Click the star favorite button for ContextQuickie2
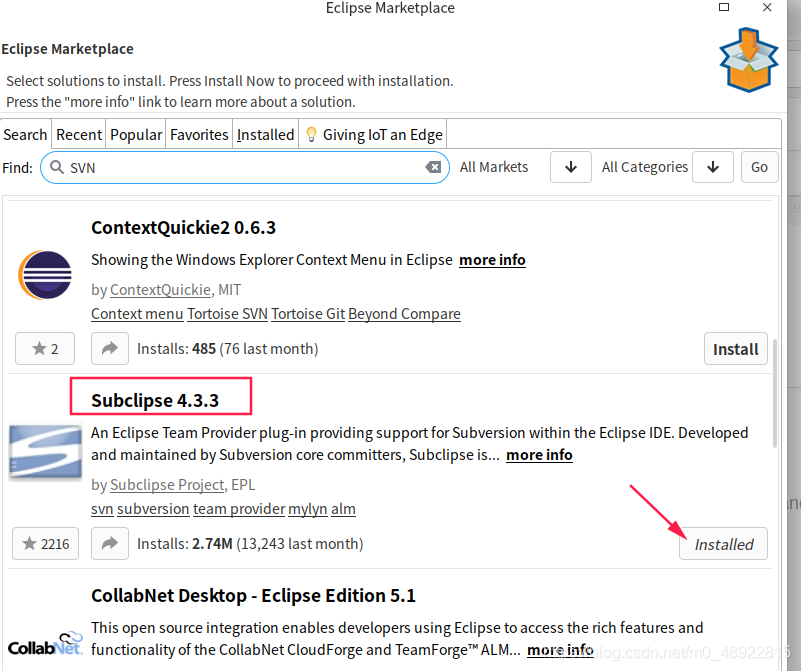Image resolution: width=801 pixels, height=671 pixels. (46, 349)
